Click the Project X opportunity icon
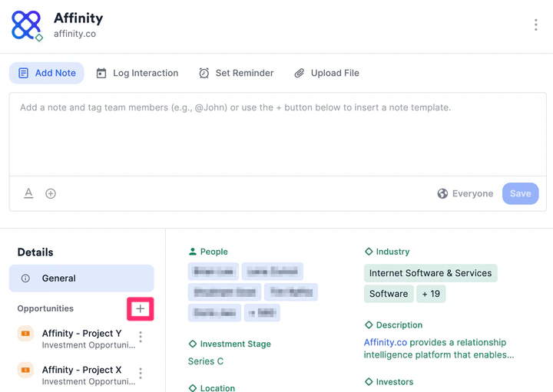This screenshot has height=392, width=553. 25,371
